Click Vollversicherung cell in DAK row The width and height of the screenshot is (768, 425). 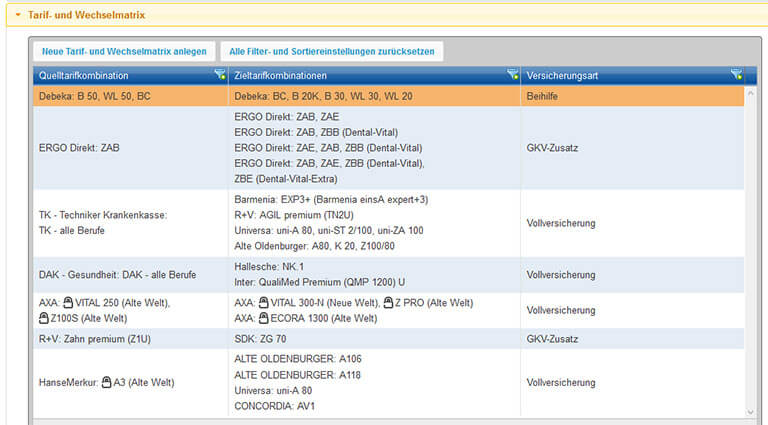pyautogui.click(x=632, y=275)
